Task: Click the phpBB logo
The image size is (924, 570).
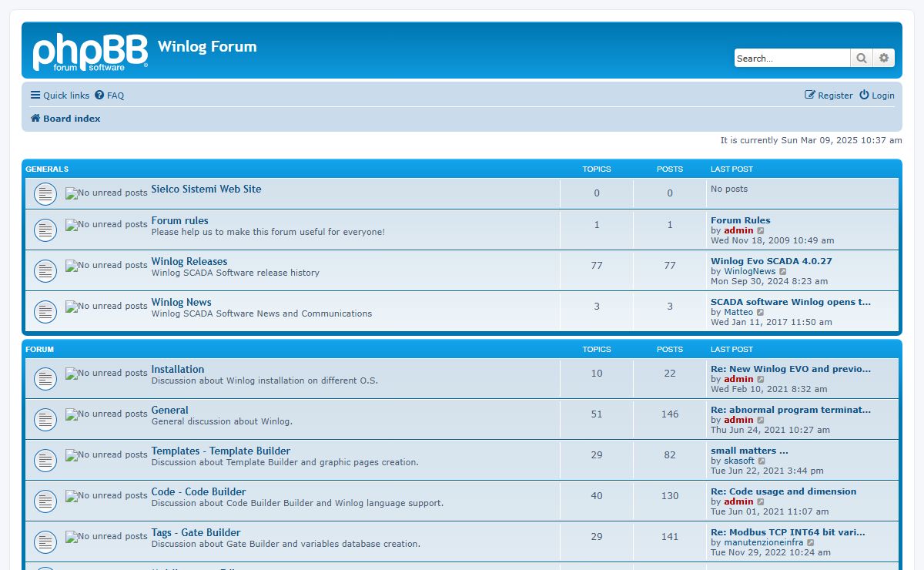Action: click(90, 52)
